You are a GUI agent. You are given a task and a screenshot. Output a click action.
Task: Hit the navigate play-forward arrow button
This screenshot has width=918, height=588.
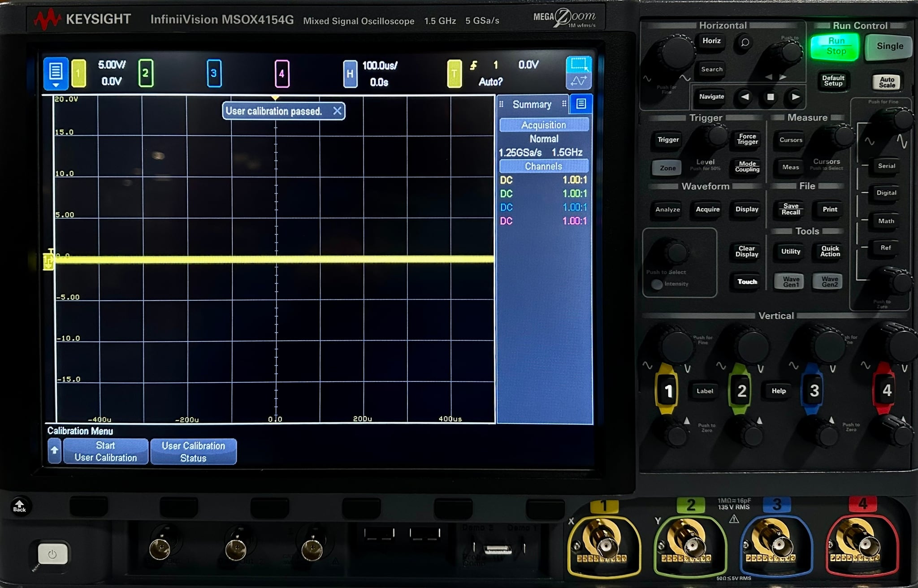click(x=795, y=97)
